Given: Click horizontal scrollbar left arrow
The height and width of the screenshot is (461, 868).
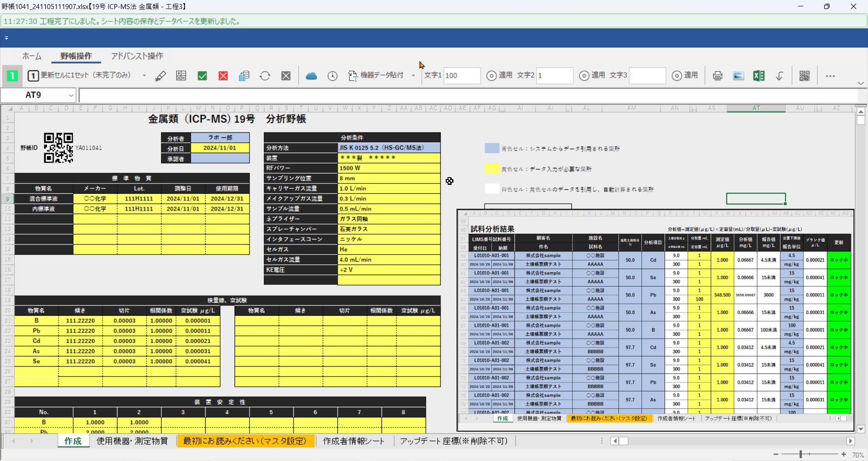Looking at the screenshot, I should pos(614,441).
